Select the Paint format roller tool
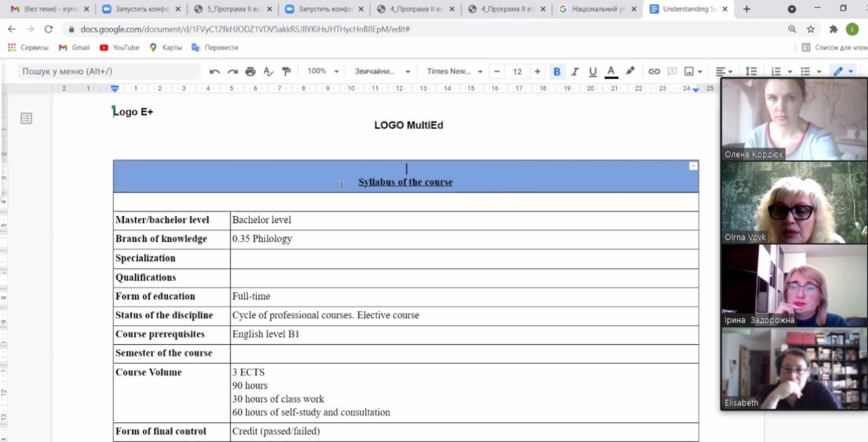This screenshot has width=868, height=442. click(x=286, y=72)
